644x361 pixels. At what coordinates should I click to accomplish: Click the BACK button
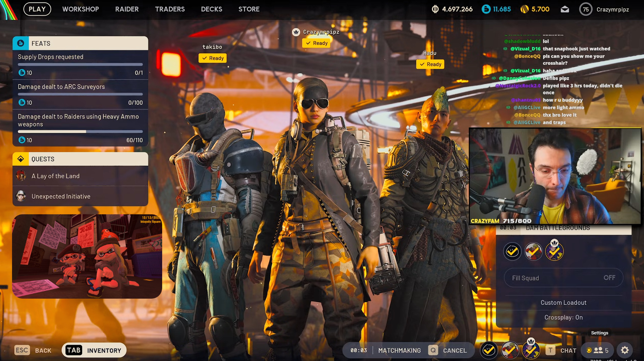pyautogui.click(x=43, y=350)
